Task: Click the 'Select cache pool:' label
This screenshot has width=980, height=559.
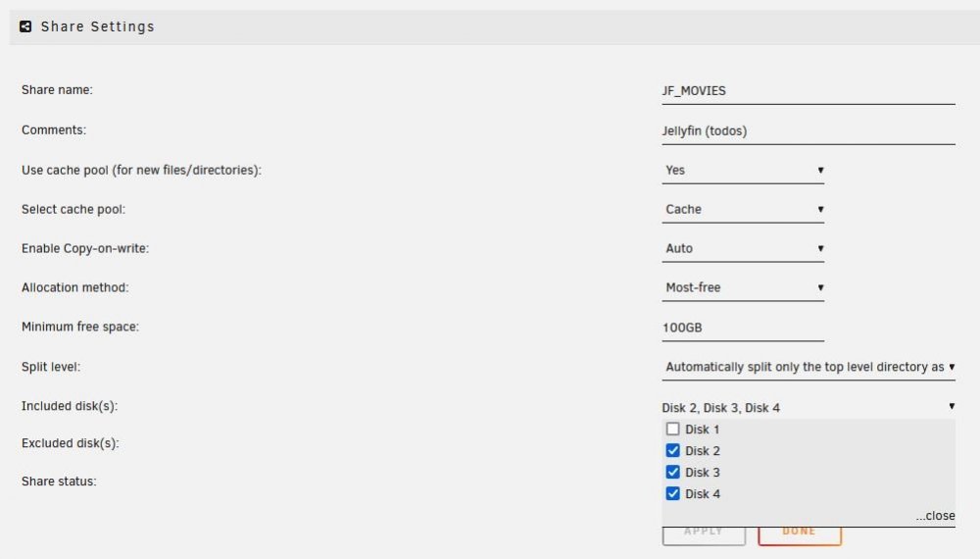Action: 73,210
